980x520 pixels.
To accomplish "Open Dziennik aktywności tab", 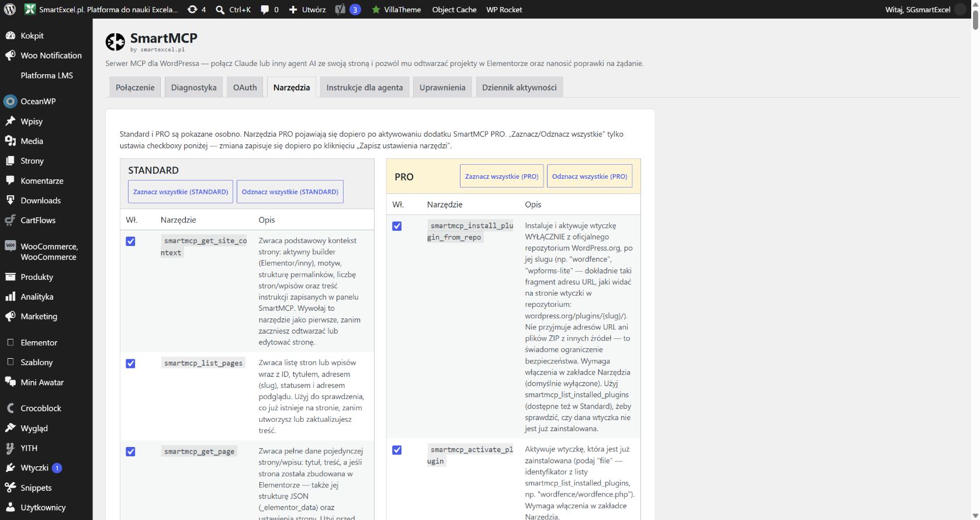I will (x=519, y=87).
